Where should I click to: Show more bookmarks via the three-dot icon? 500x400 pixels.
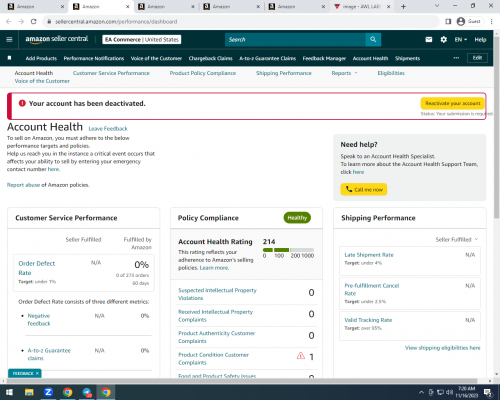[x=456, y=58]
